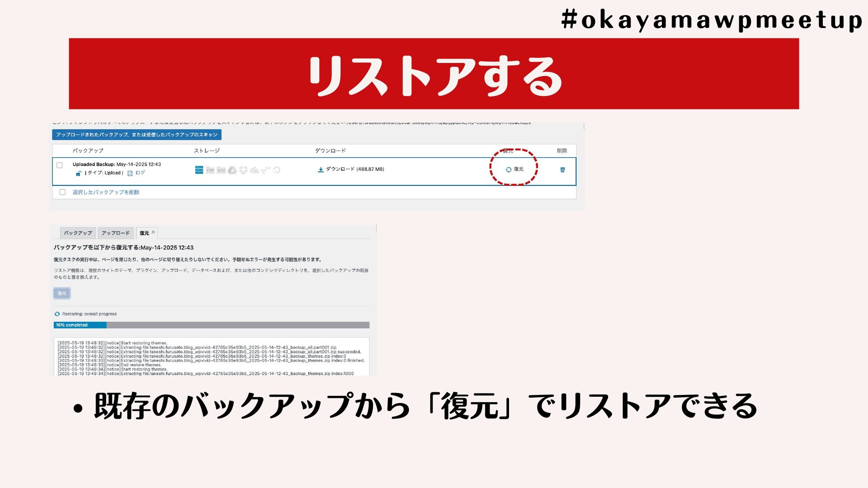Click the 選択したバックアップを削除 link
The width and height of the screenshot is (868, 488).
point(106,192)
